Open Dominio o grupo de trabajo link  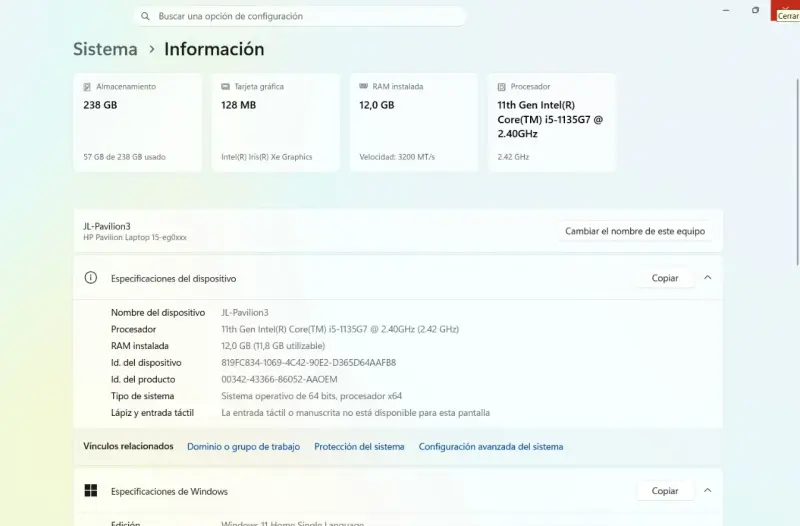(x=243, y=446)
